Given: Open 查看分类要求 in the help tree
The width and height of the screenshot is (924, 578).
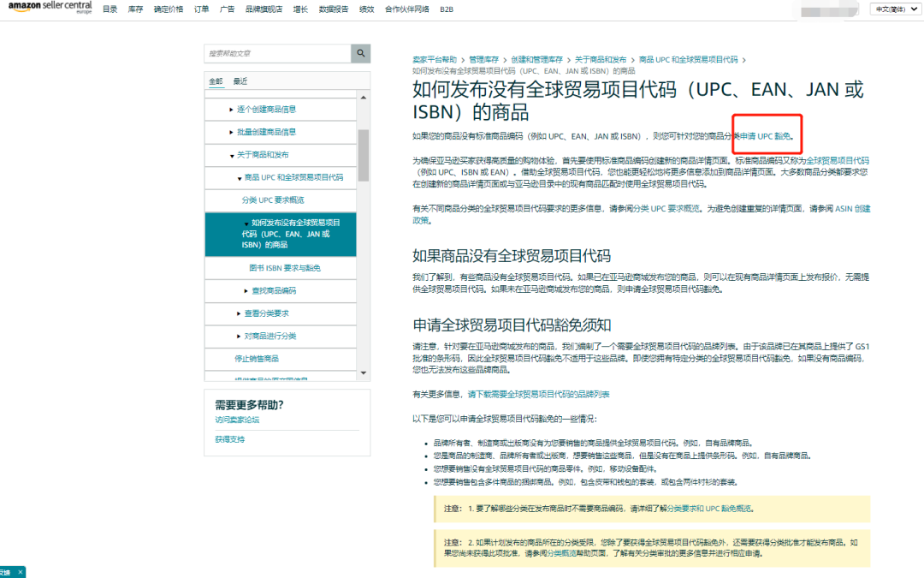Looking at the screenshot, I should pyautogui.click(x=266, y=313).
